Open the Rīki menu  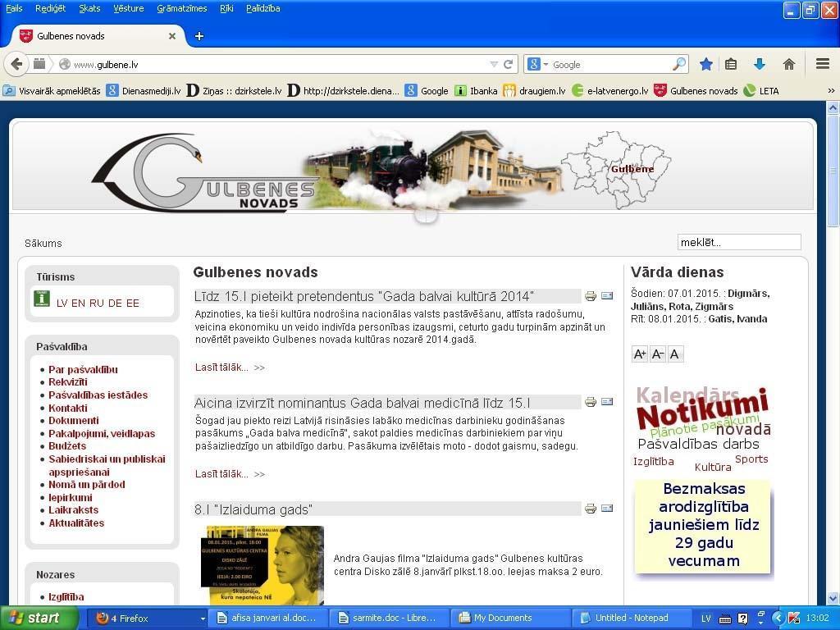click(226, 8)
